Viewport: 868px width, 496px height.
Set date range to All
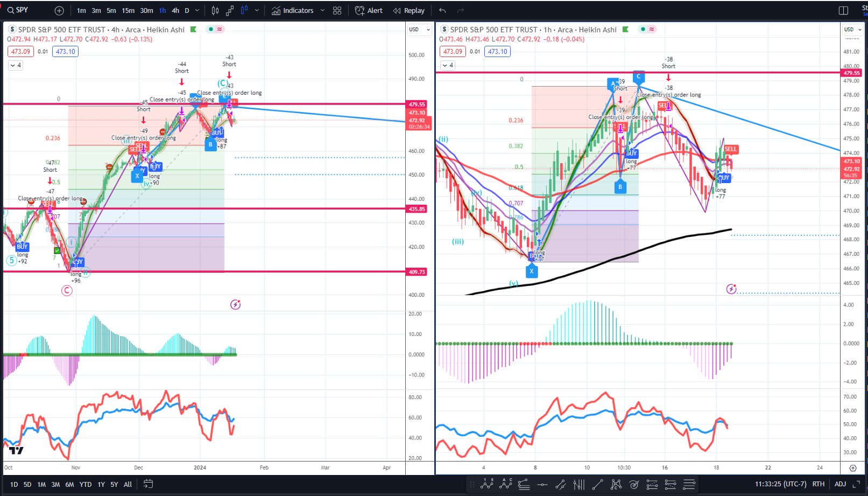128,484
